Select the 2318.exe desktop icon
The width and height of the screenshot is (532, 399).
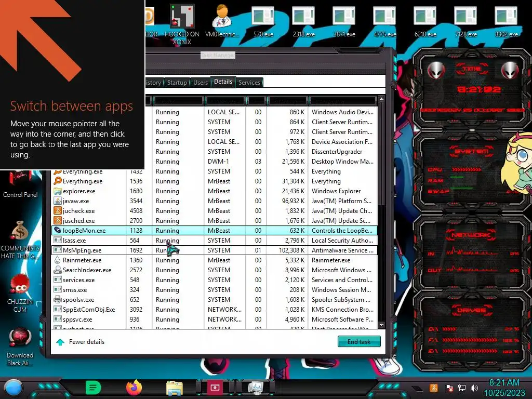coord(303,21)
